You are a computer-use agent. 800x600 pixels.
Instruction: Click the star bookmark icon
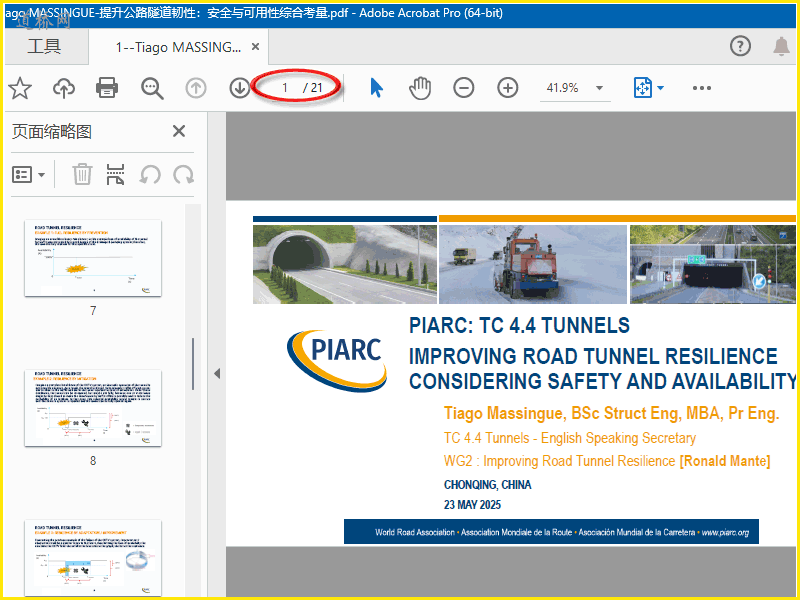(20, 88)
